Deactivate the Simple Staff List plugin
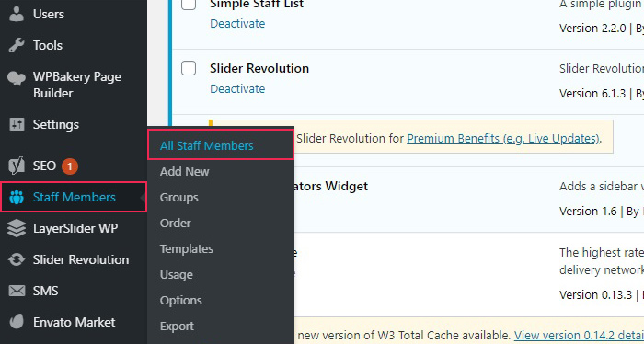 click(237, 24)
